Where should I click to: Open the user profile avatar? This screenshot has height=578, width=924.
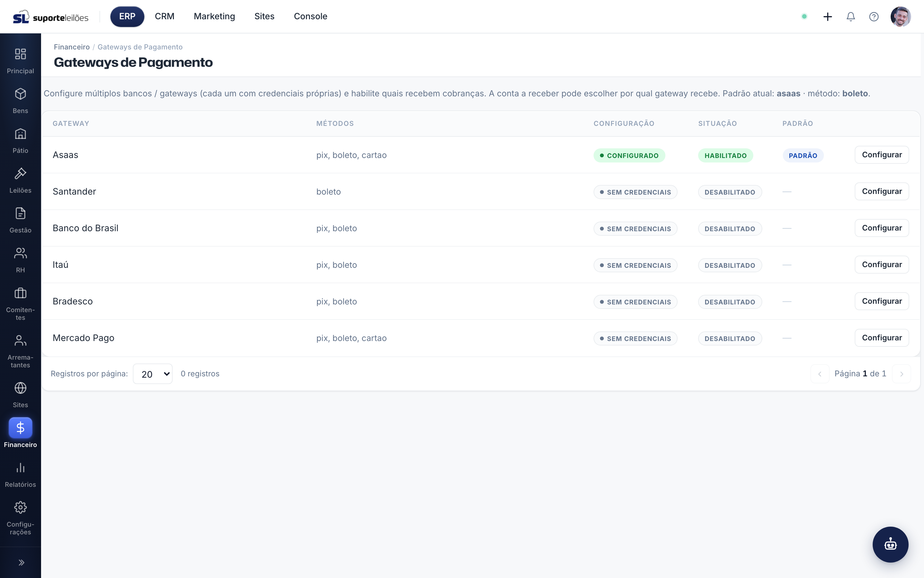[901, 17]
